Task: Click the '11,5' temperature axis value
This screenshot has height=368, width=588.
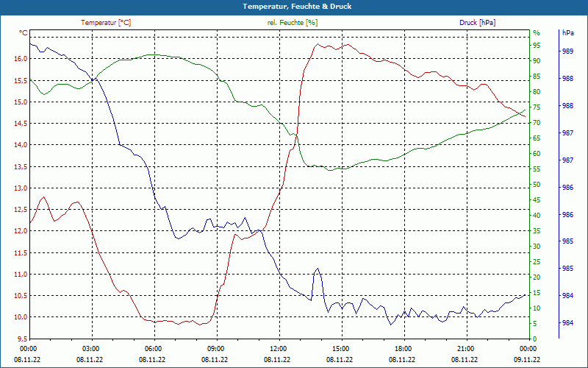Action: pyautogui.click(x=21, y=252)
